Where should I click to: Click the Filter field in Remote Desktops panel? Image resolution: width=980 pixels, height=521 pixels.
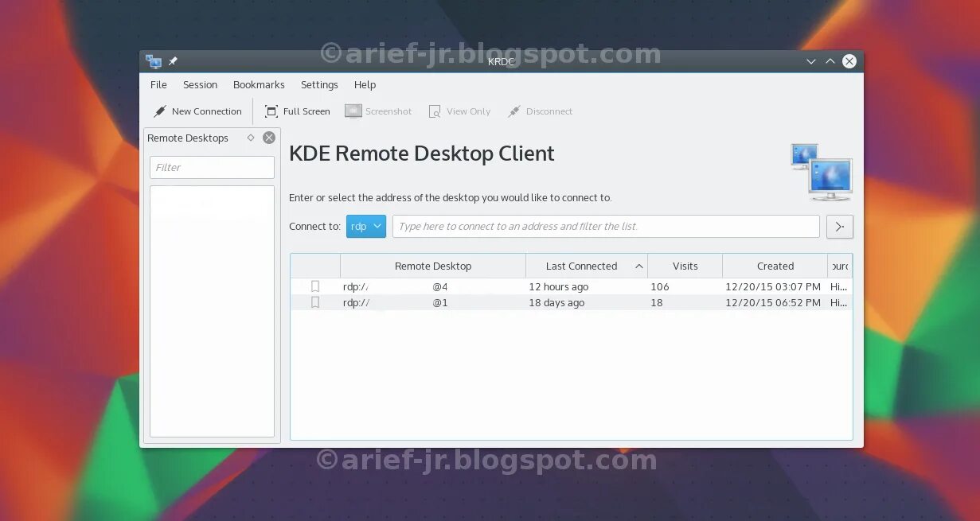[212, 167]
